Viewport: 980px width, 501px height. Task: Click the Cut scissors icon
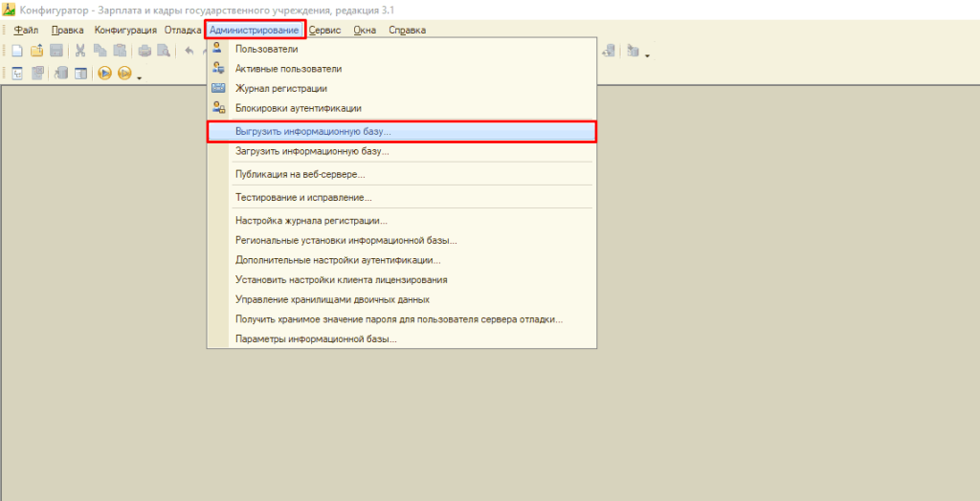coord(80,52)
